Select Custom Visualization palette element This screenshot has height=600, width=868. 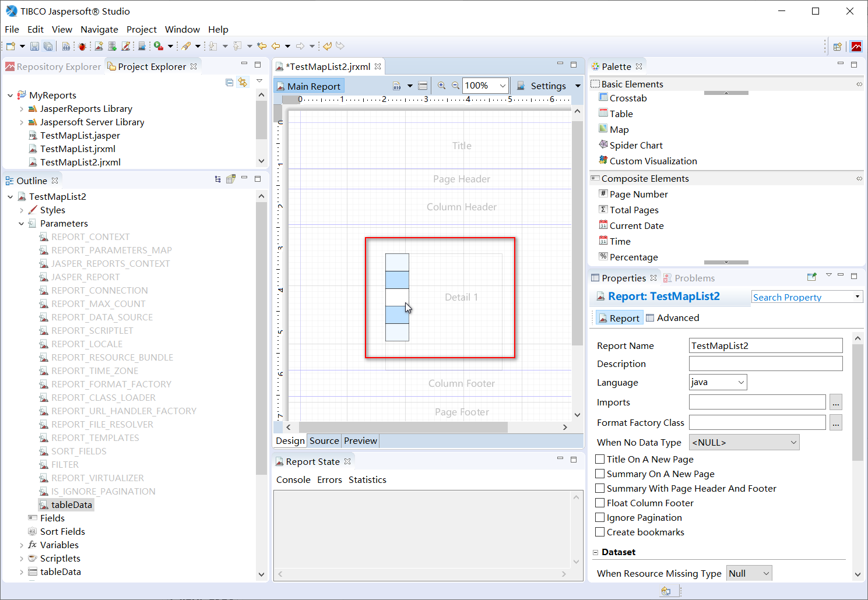click(648, 161)
